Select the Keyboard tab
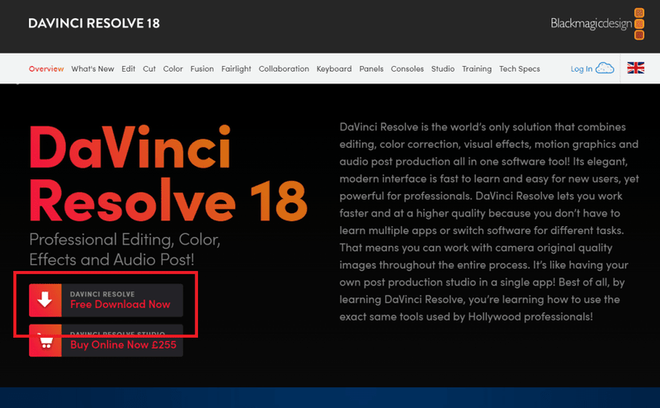This screenshot has height=408, width=660. [x=334, y=69]
